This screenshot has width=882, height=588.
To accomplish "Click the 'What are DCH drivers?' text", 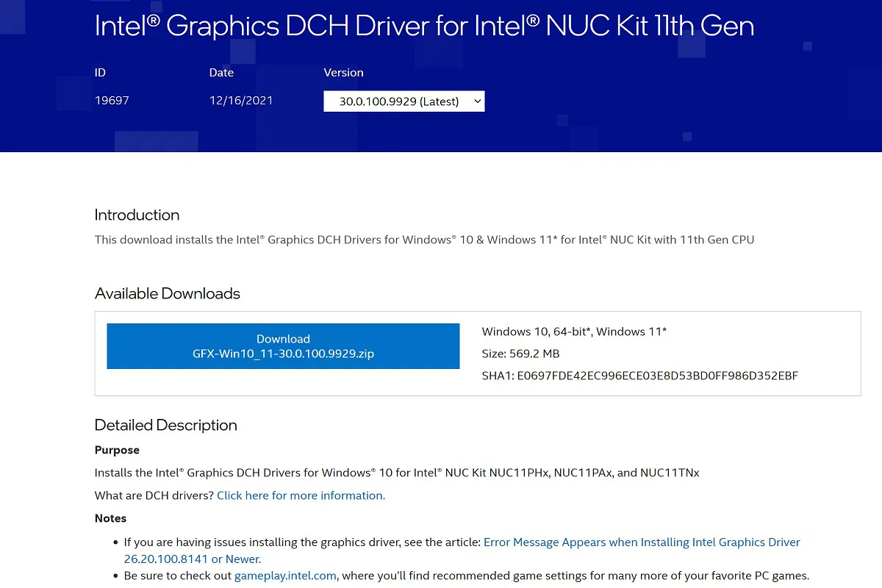I will click(x=154, y=495).
